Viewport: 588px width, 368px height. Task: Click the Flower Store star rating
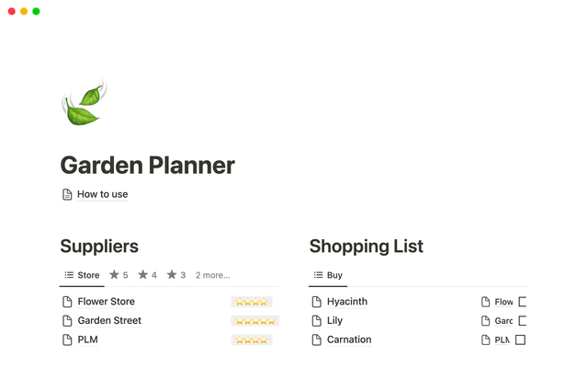(251, 302)
